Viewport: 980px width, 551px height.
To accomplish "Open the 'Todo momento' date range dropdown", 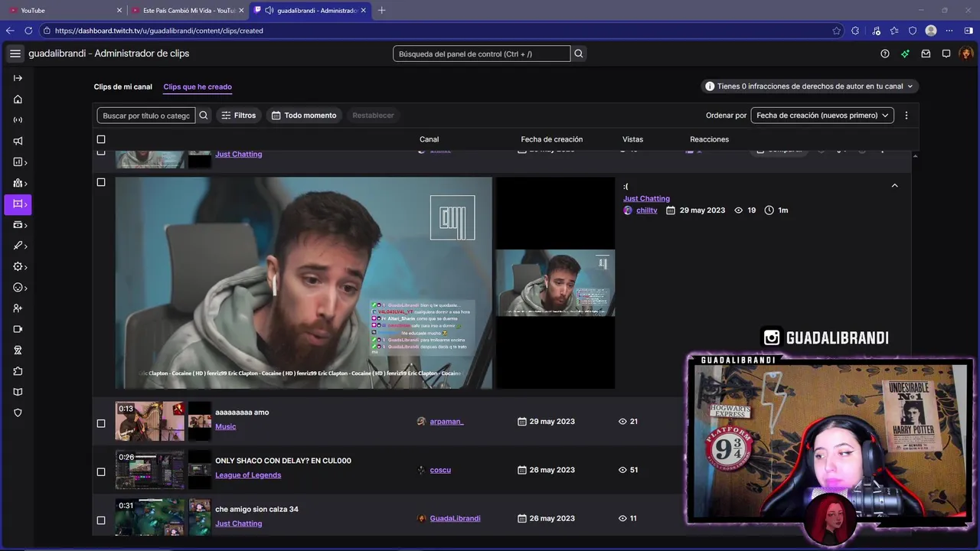I will pos(304,116).
